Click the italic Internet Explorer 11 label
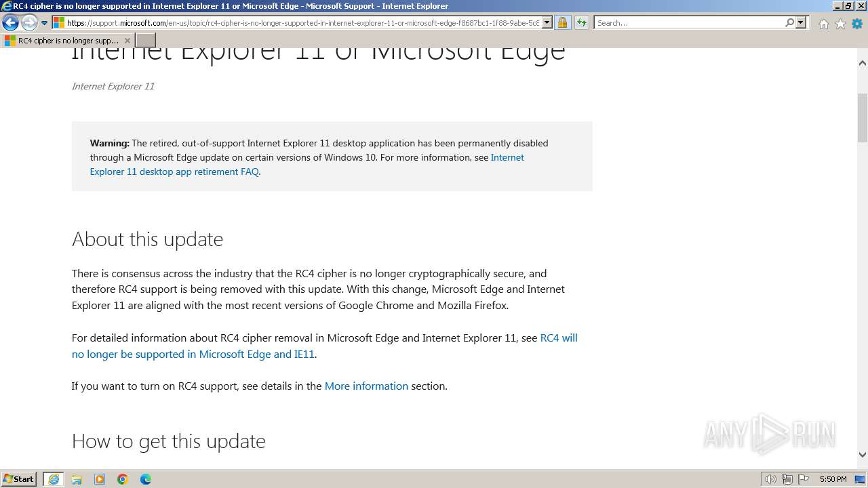Viewport: 868px width, 488px height. pos(113,86)
